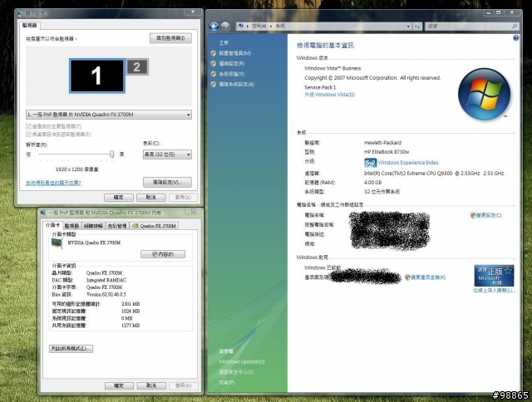Screen dimensions: 532x402
Task: Click 取消 in the adapter properties dialog
Action: pyautogui.click(x=151, y=385)
